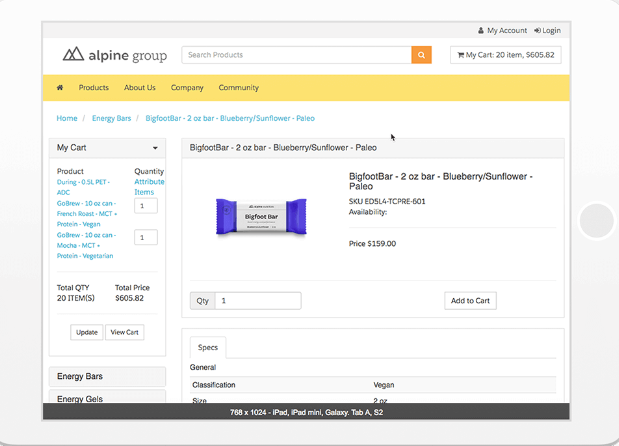The image size is (619, 446).
Task: Click the Add to Cart button
Action: (x=470, y=300)
